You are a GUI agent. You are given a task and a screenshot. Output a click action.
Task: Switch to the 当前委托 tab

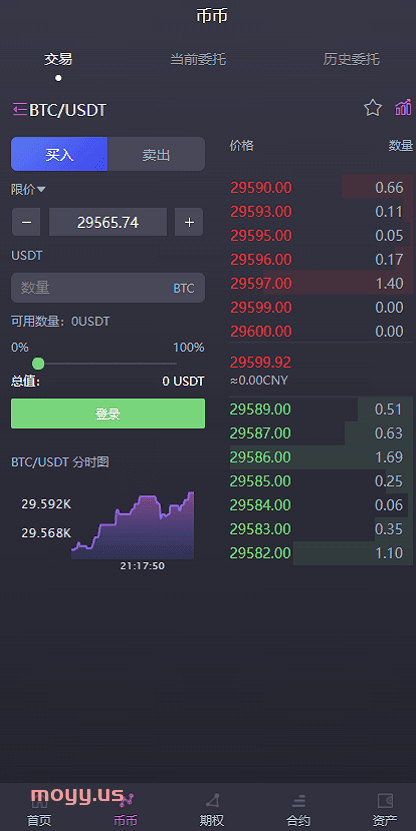tap(198, 59)
